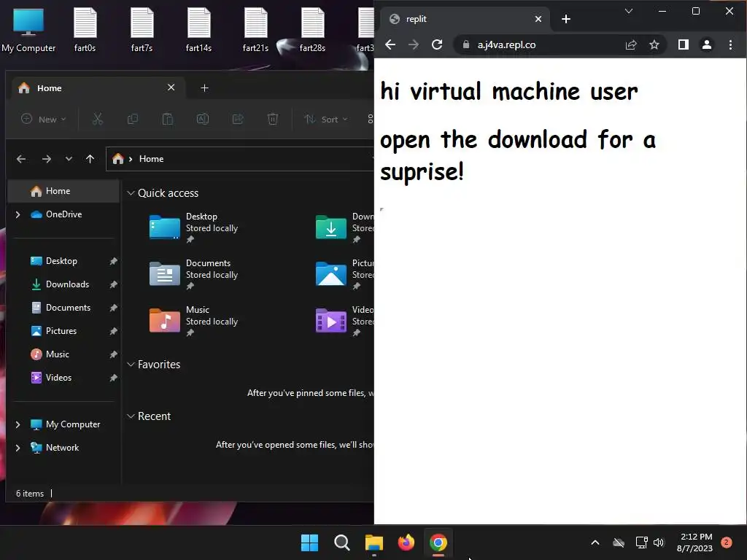Collapse the Favorites section
This screenshot has width=747, height=560.
pyautogui.click(x=131, y=365)
